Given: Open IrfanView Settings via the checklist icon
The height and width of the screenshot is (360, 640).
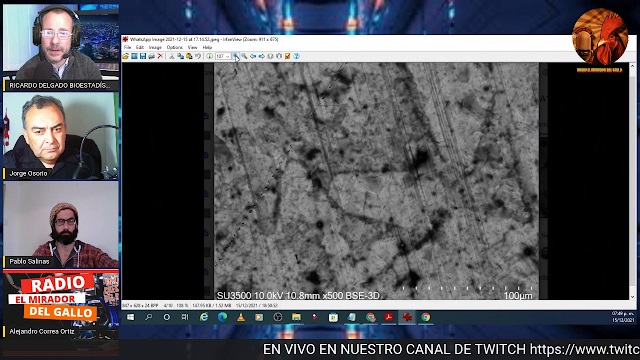Looking at the screenshot, I should tap(287, 56).
